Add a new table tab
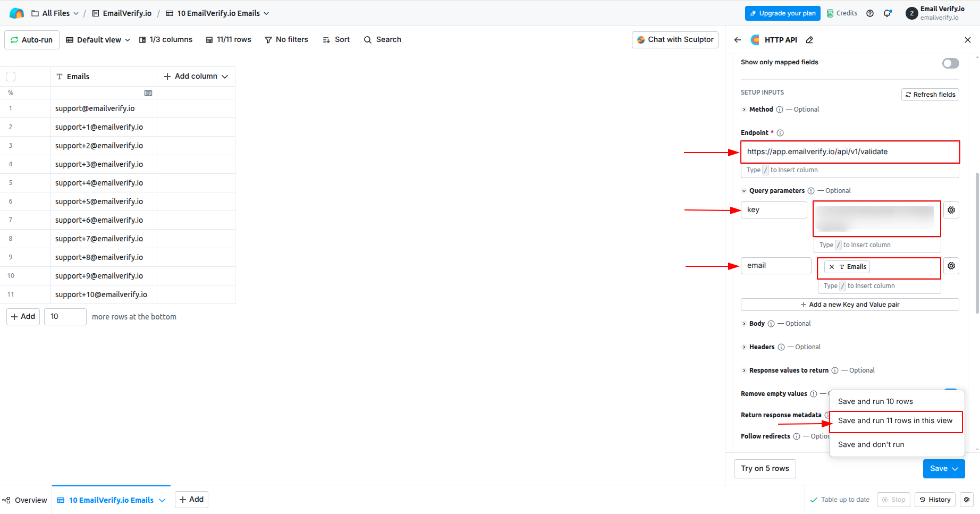 click(x=191, y=500)
